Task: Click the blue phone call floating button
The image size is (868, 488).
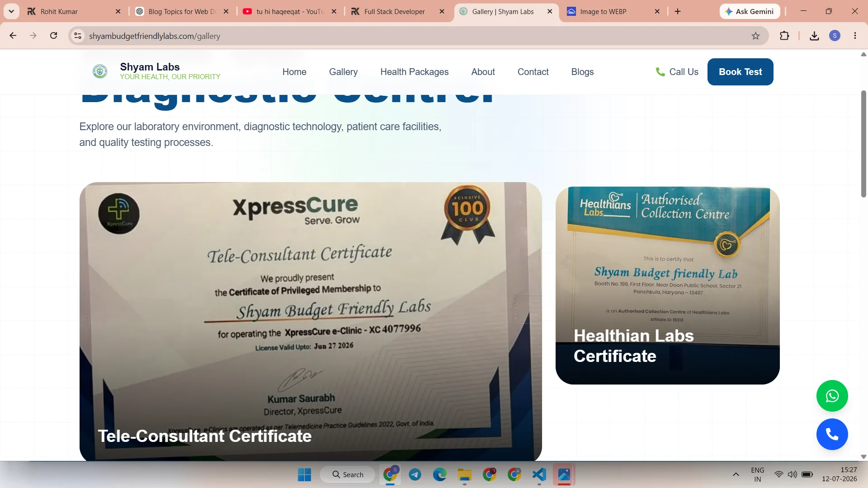Action: tap(832, 434)
